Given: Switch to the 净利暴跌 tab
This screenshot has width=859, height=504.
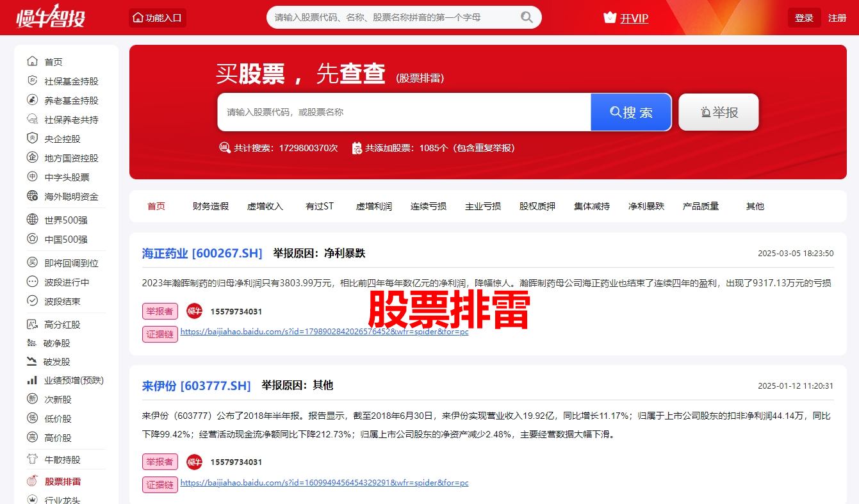Looking at the screenshot, I should [x=646, y=206].
